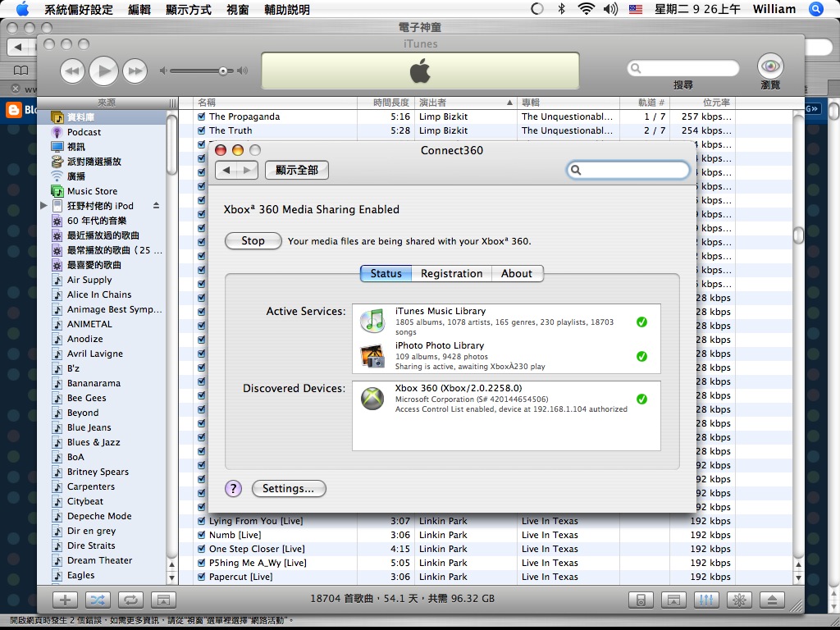Click the iPod options button at bottom
Viewport: 840px width, 630px height.
click(641, 600)
